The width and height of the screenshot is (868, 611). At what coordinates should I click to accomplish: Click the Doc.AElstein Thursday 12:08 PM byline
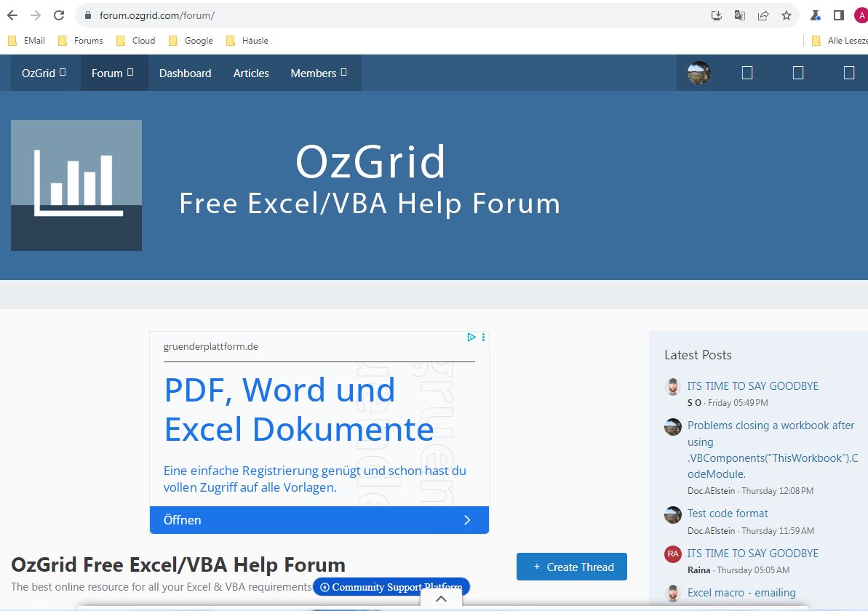pyautogui.click(x=750, y=491)
